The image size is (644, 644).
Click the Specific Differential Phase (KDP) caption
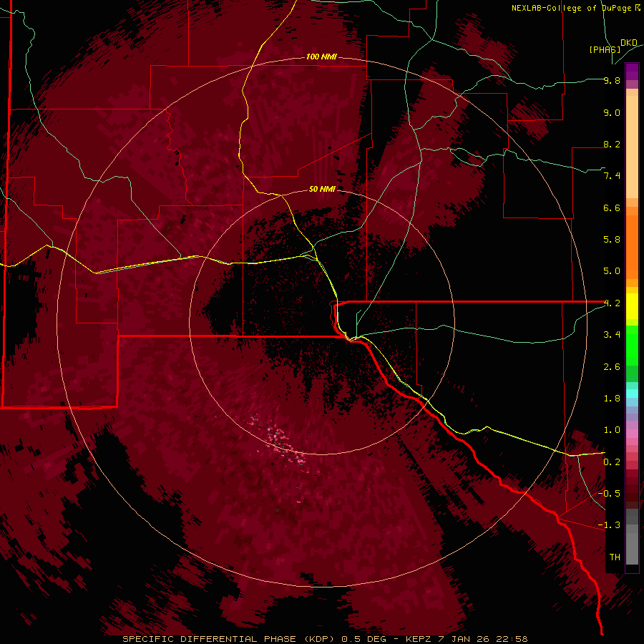228,639
